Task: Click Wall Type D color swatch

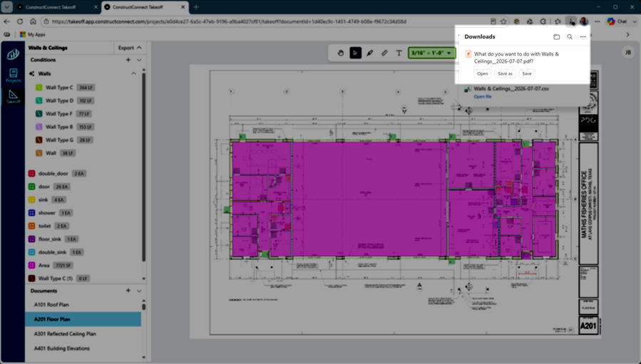Action: coord(39,100)
